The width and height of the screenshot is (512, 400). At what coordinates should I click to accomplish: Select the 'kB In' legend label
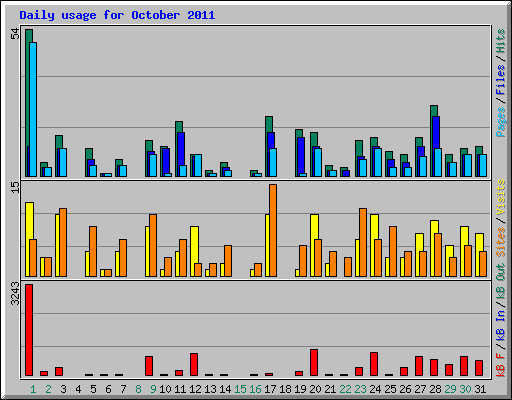tap(500, 326)
